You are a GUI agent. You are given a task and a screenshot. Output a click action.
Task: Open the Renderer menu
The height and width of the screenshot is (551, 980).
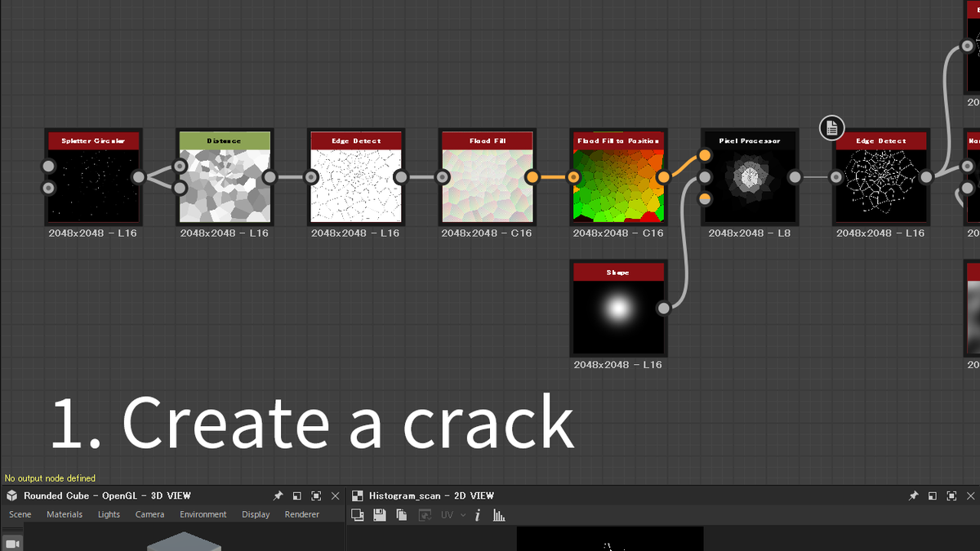click(x=302, y=514)
